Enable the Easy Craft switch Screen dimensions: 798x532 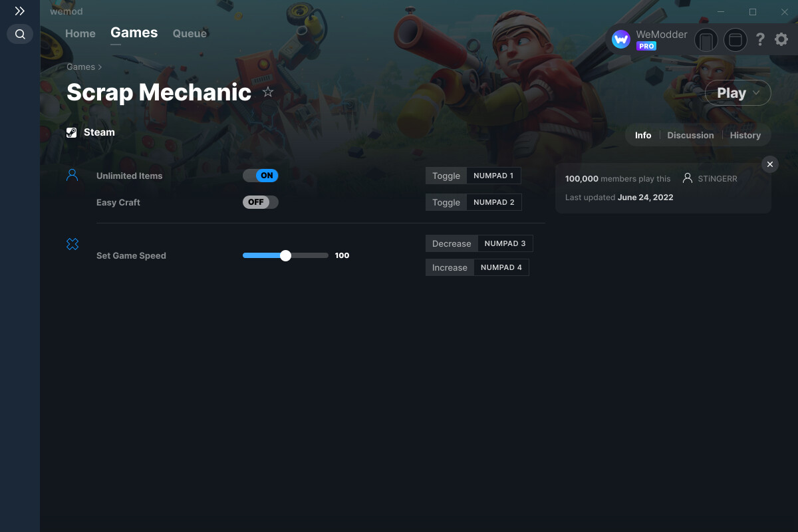click(x=260, y=202)
